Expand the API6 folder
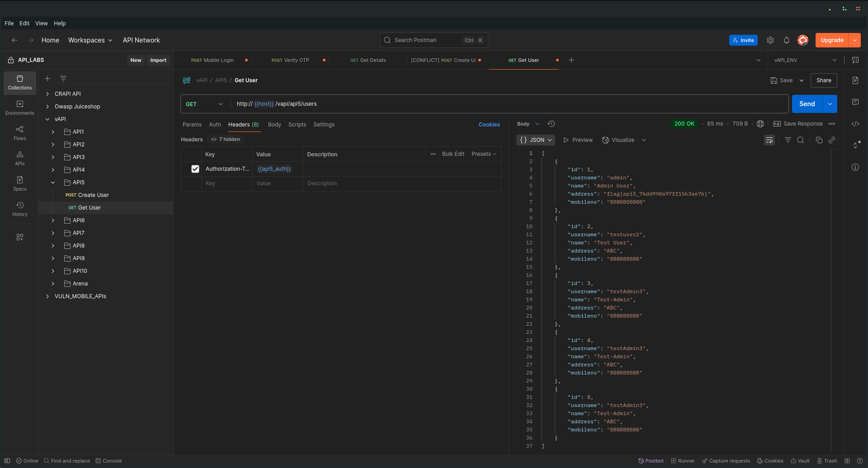 [x=53, y=220]
